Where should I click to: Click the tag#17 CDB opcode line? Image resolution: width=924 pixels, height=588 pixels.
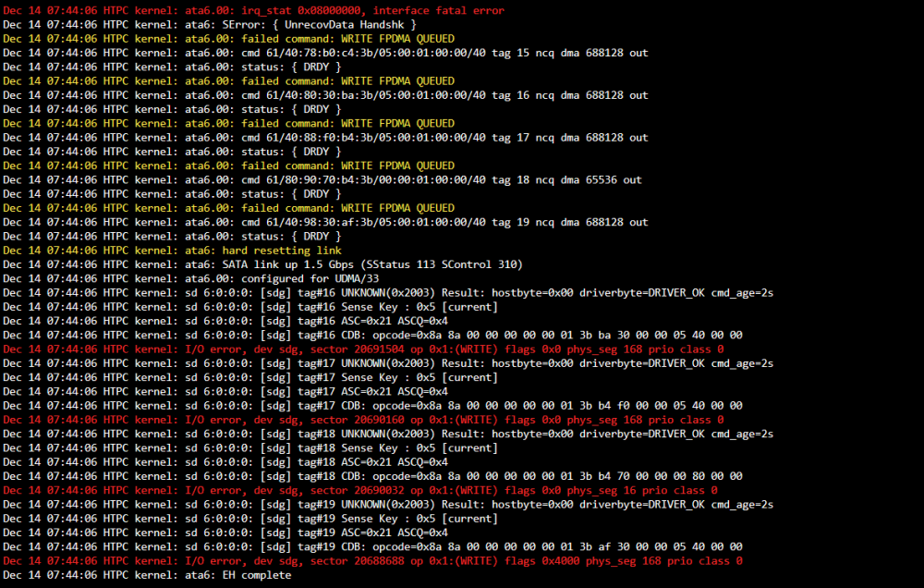point(372,406)
